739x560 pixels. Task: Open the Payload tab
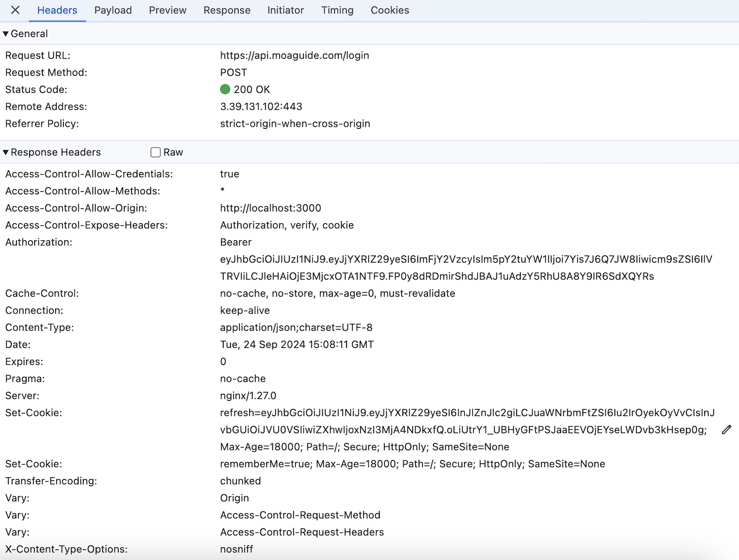(x=113, y=10)
